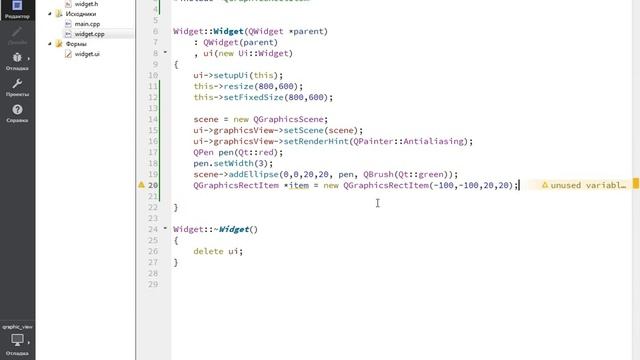640x360 pixels.
Task: Click line number 20 in the gutter
Action: coord(153,185)
